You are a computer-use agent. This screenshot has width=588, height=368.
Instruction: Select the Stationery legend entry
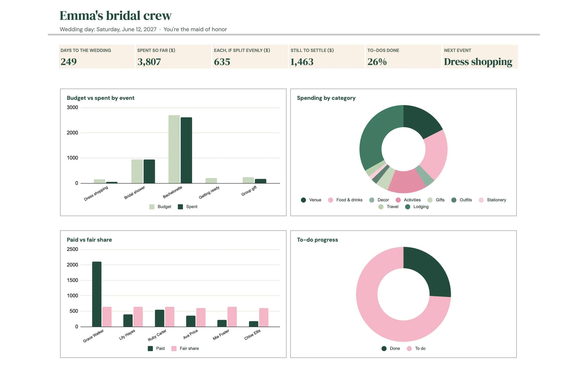[x=492, y=200]
